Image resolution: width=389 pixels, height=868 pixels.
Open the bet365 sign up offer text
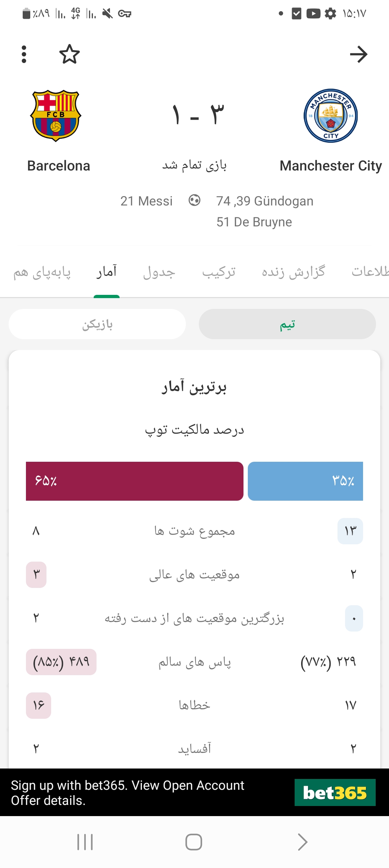[128, 793]
